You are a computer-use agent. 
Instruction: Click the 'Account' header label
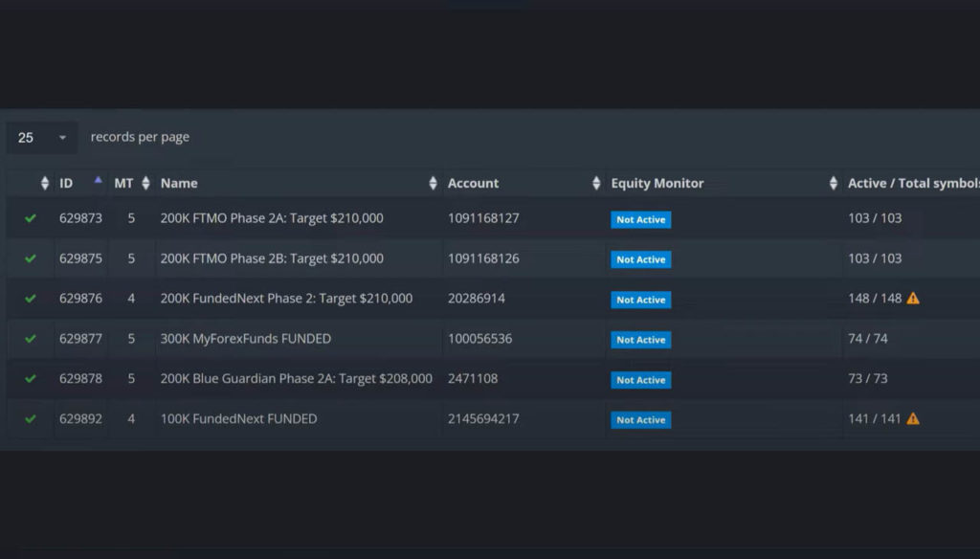(x=473, y=183)
